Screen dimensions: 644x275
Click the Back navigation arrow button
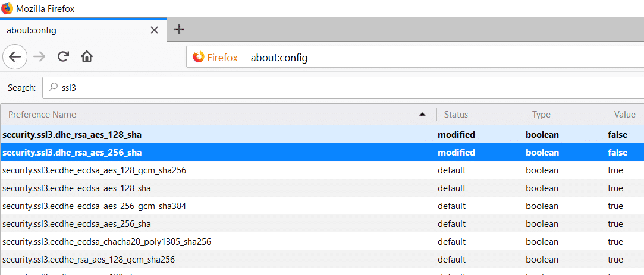click(x=15, y=57)
